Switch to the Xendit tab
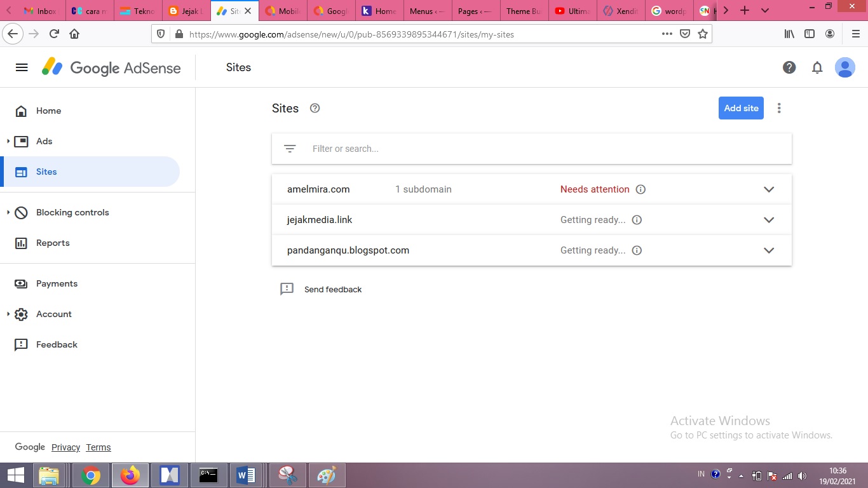Image resolution: width=868 pixels, height=488 pixels. click(620, 11)
